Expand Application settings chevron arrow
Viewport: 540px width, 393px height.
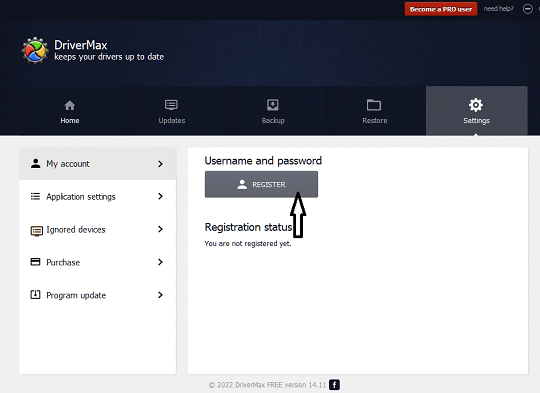click(x=160, y=196)
